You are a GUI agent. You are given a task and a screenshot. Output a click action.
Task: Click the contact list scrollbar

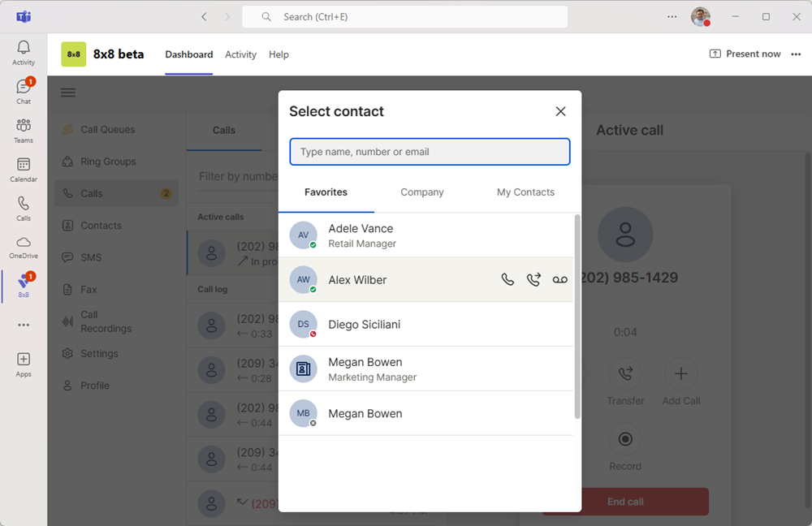pos(577,317)
